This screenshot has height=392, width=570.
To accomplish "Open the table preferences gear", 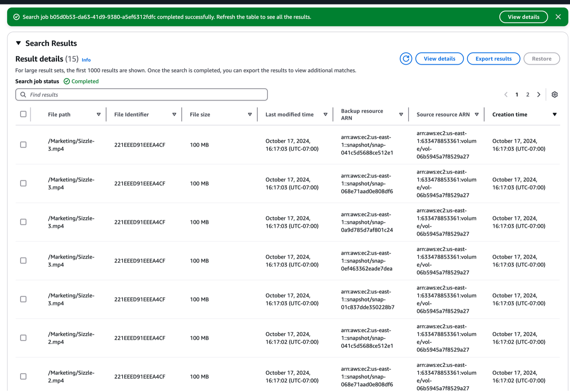I will tap(554, 95).
